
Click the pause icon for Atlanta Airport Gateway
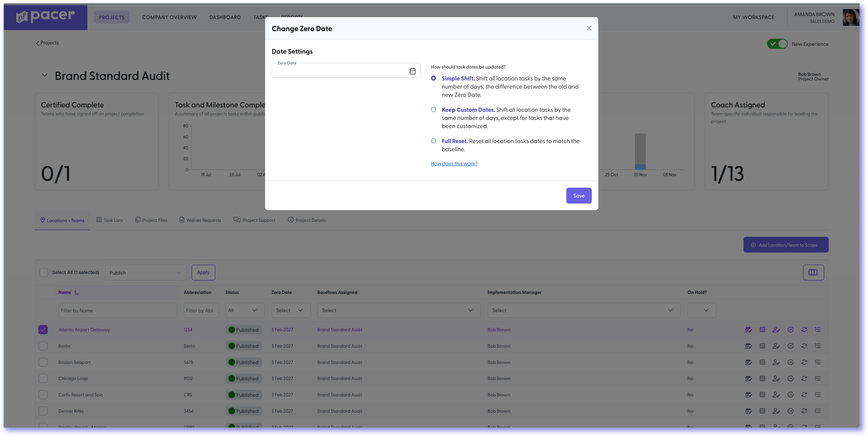[x=791, y=330]
